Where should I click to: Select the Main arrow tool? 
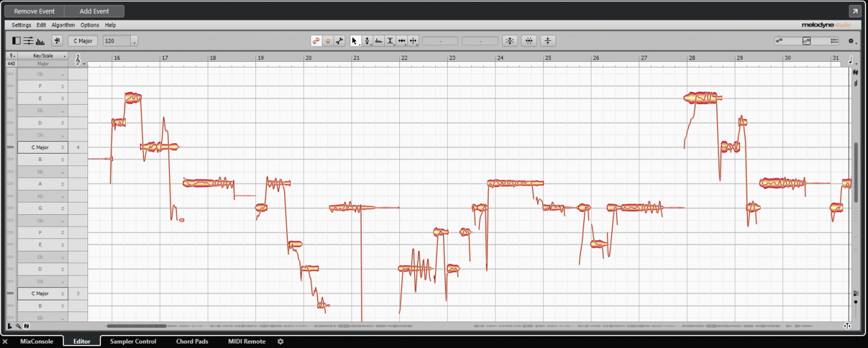(x=355, y=41)
